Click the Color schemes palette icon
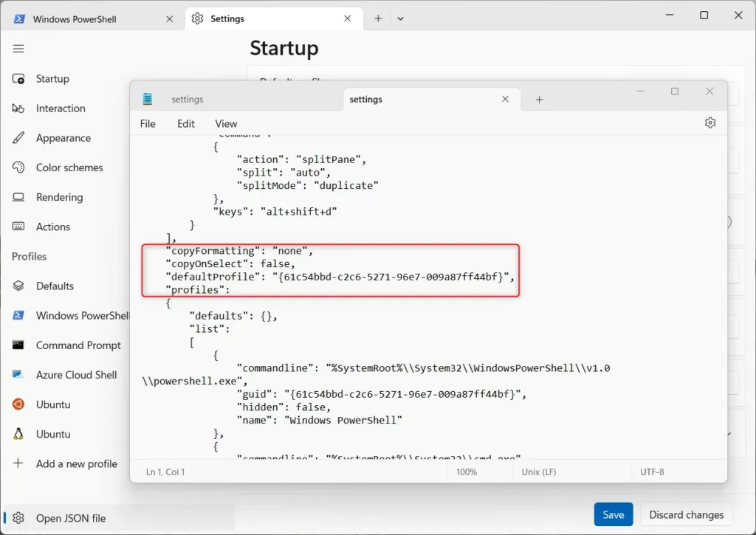Screen dimensions: 756x535 (18, 168)
